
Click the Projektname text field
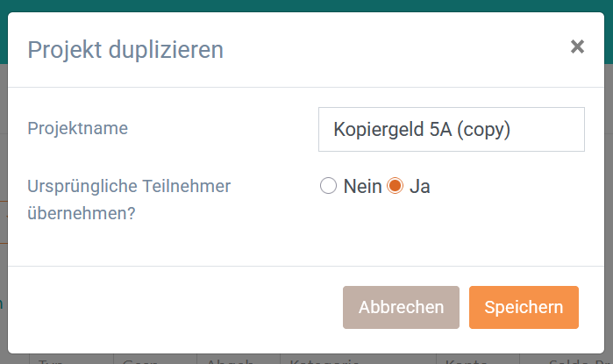point(451,130)
